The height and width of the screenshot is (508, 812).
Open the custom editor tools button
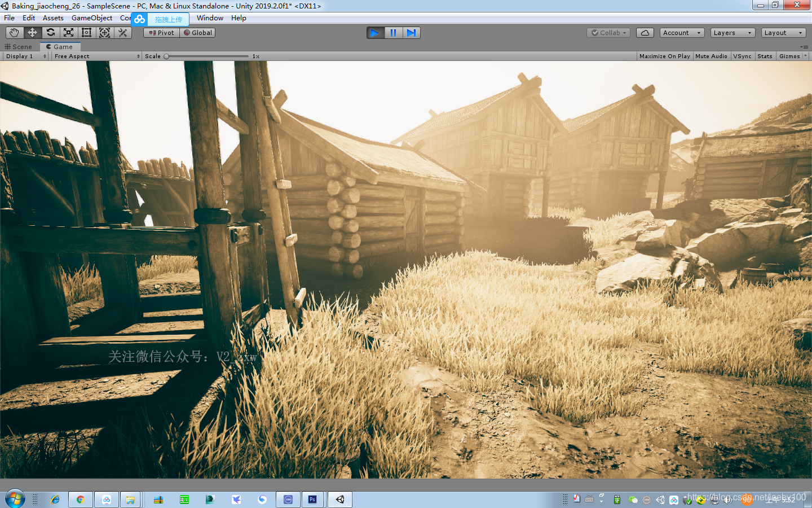click(122, 33)
